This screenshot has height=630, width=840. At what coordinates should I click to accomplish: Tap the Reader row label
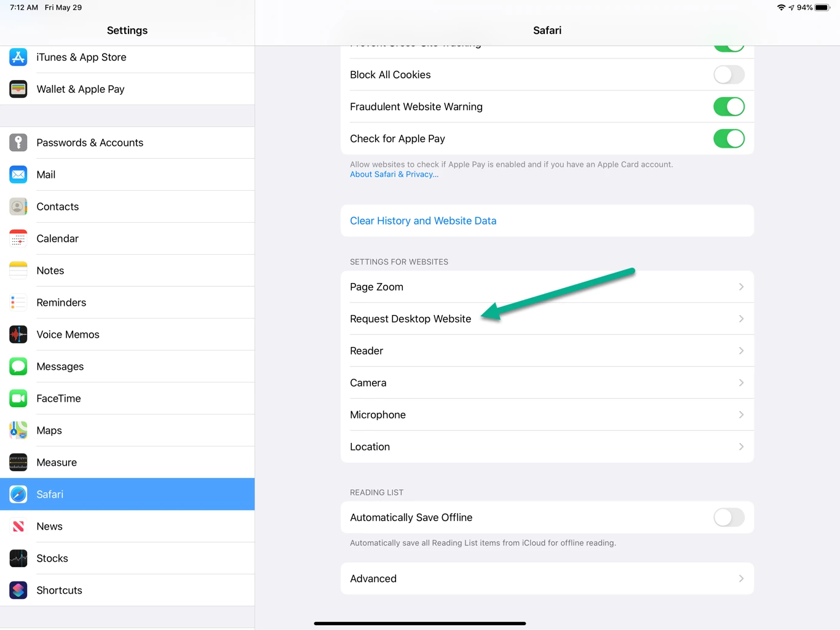point(367,351)
